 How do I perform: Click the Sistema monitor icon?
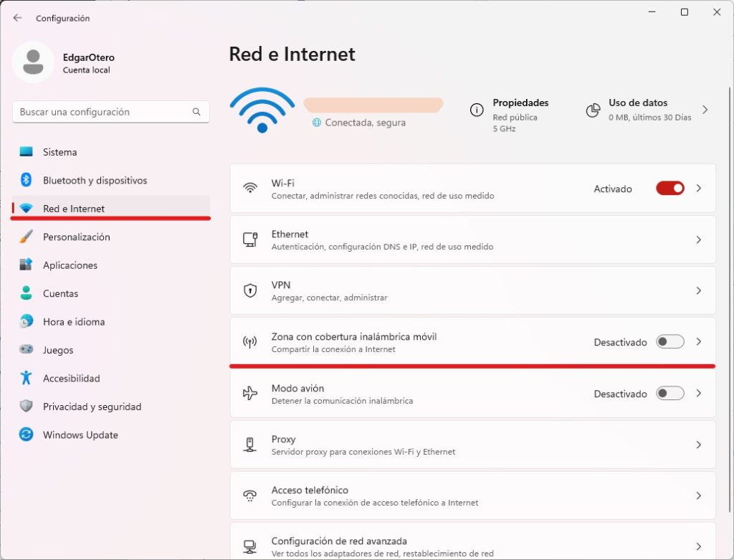coord(27,152)
